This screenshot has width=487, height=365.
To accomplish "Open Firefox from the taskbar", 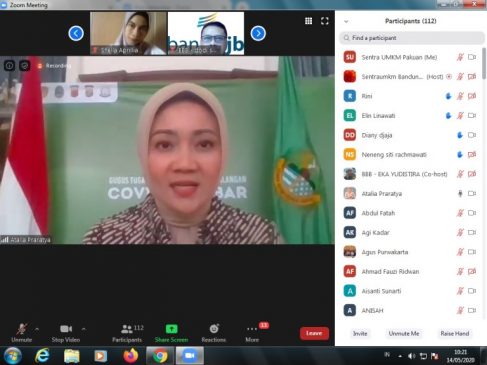I will point(131,356).
